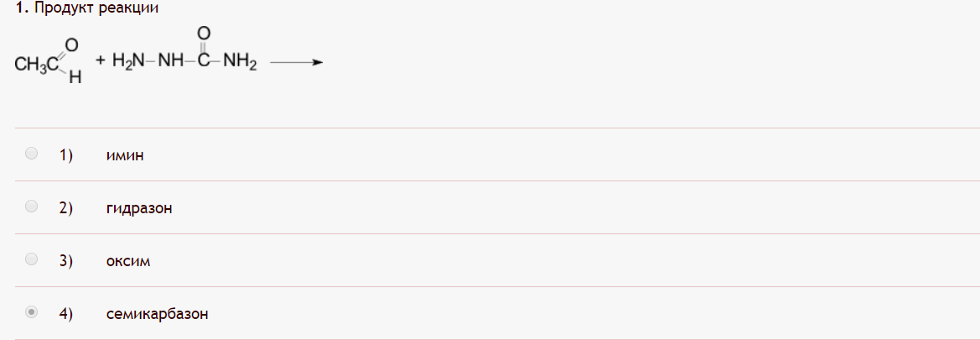This screenshot has height=340, width=980.
Task: Click the acetaldehyde CH3C structure image
Action: (49, 61)
